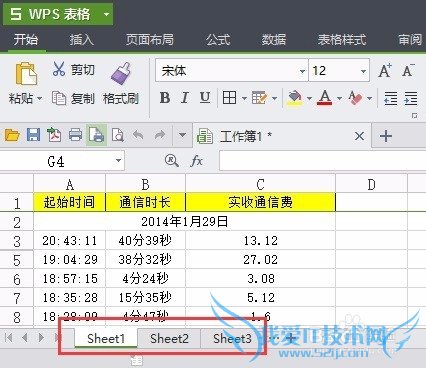Click the redo arrow
Screen dimensions: 426x368
pos(160,135)
